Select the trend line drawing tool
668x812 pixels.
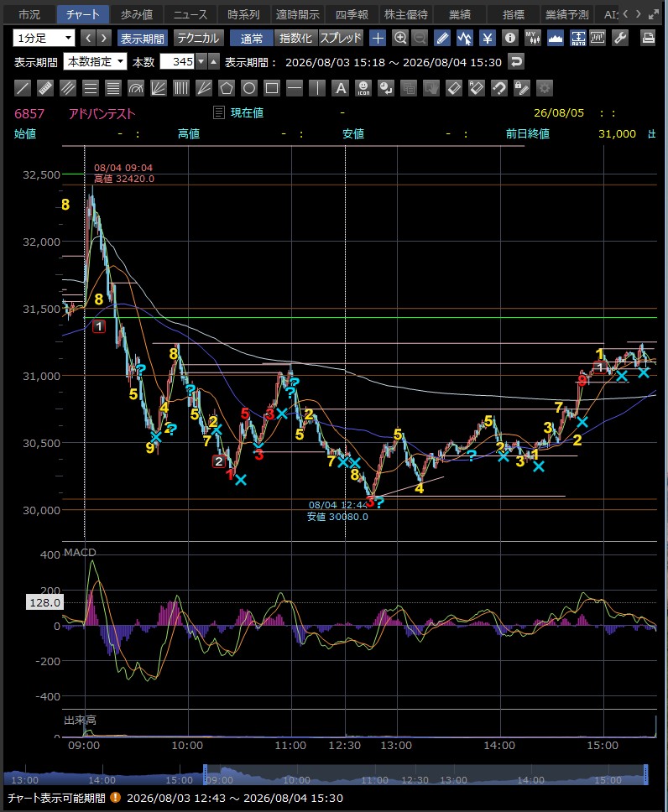23,89
